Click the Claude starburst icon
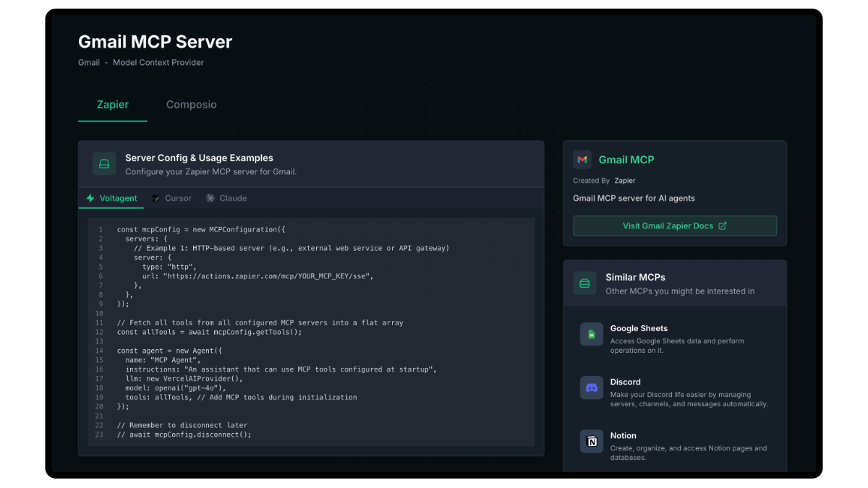The height and width of the screenshot is (488, 868). click(x=210, y=198)
